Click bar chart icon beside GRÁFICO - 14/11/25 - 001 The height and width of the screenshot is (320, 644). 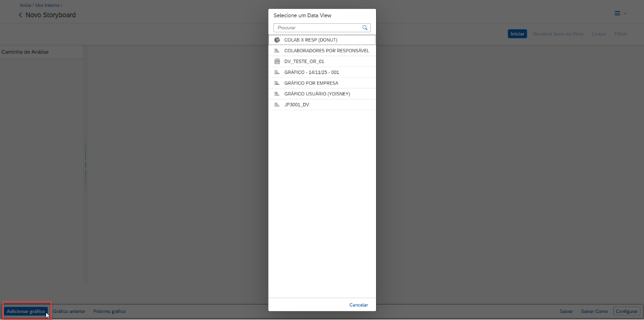coord(277,73)
